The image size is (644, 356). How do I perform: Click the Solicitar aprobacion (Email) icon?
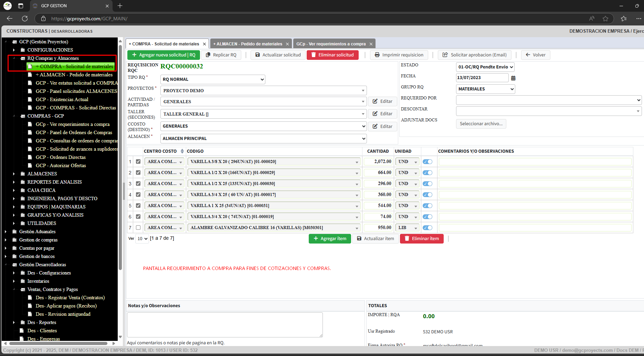click(445, 55)
